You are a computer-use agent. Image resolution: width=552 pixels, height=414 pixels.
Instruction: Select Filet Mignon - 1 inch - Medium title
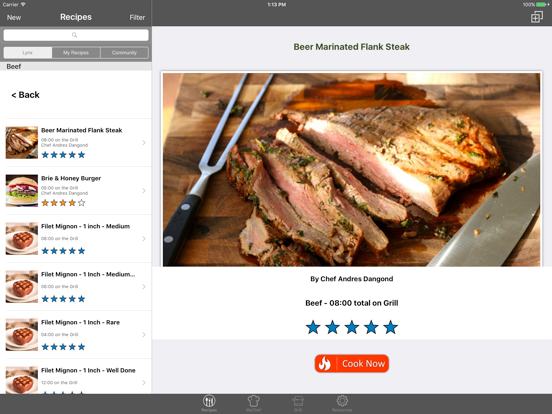[x=85, y=226]
